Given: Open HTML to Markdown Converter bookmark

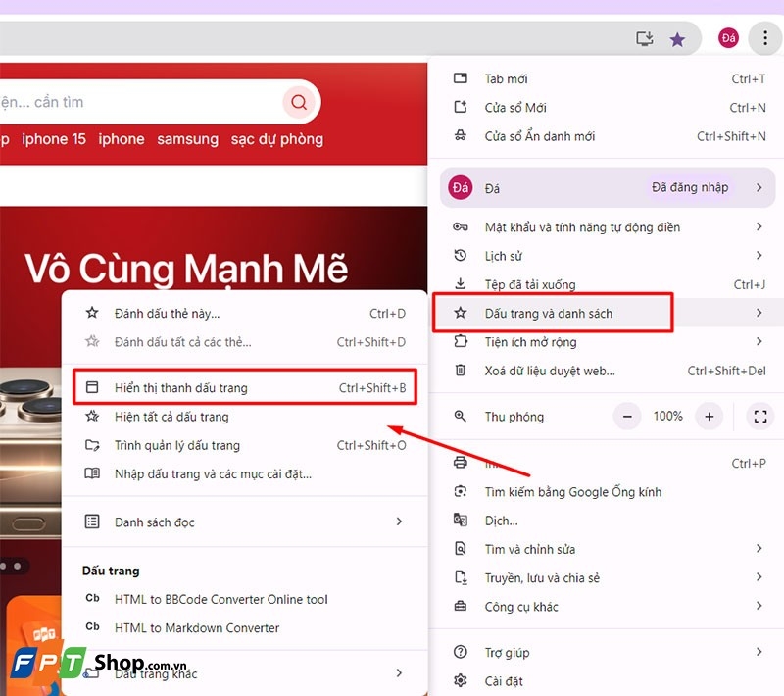Looking at the screenshot, I should (245, 627).
